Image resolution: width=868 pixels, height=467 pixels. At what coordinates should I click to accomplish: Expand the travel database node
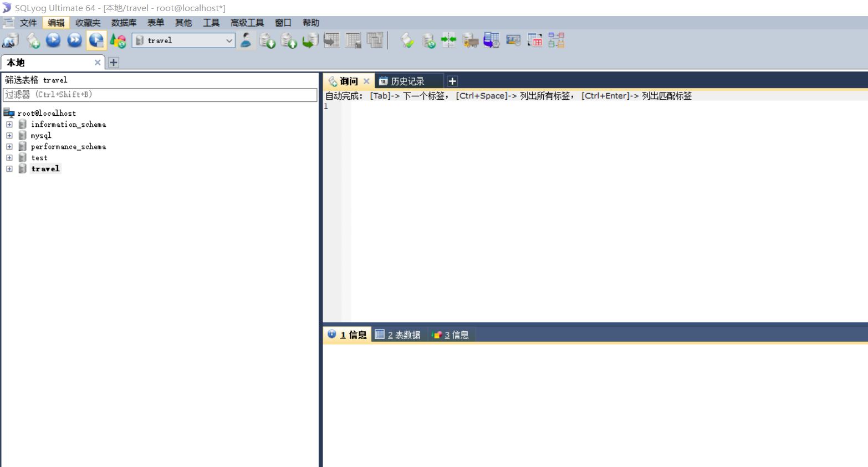pos(9,169)
